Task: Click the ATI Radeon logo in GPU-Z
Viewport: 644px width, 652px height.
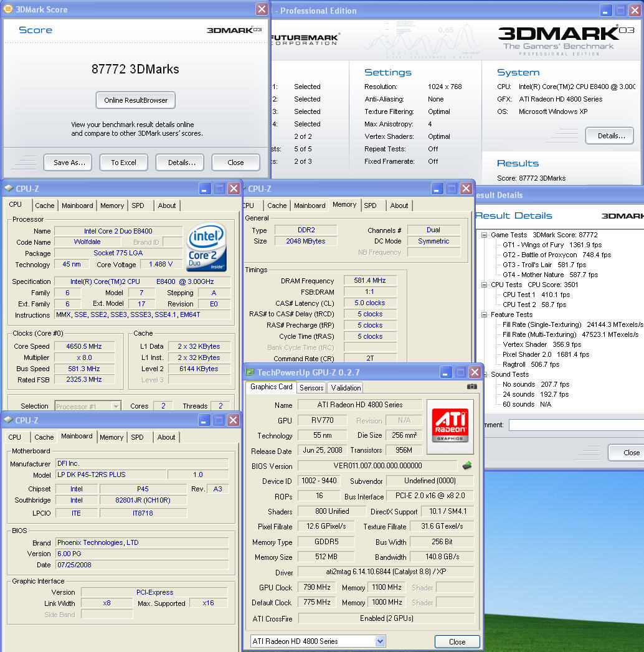Action: [x=450, y=426]
